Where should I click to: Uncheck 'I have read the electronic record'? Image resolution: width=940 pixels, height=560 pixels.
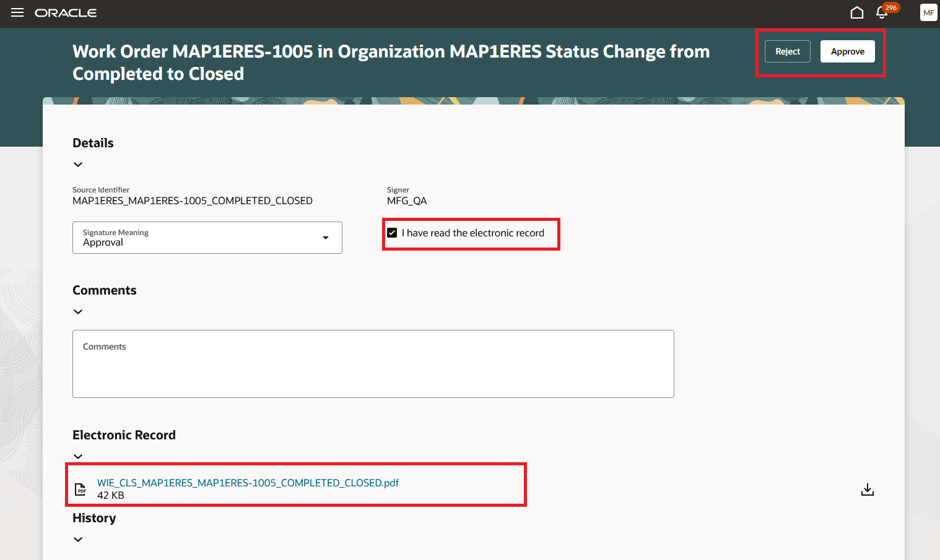pos(392,233)
